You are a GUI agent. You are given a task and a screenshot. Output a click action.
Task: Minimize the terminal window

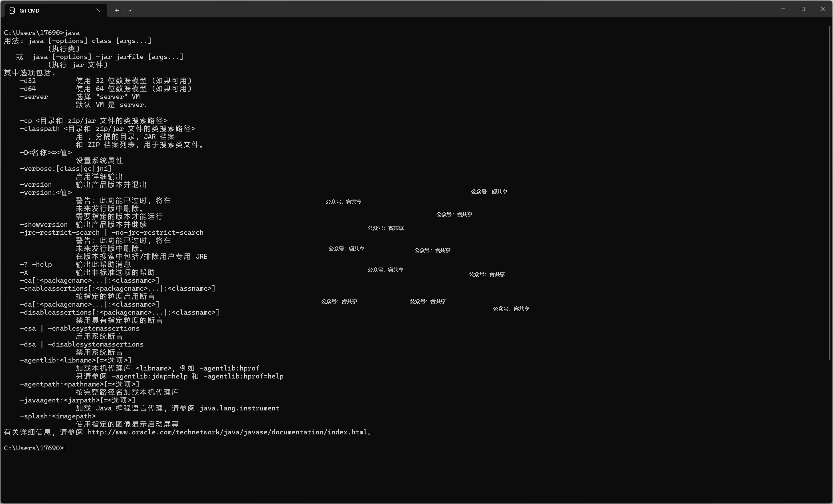(783, 9)
